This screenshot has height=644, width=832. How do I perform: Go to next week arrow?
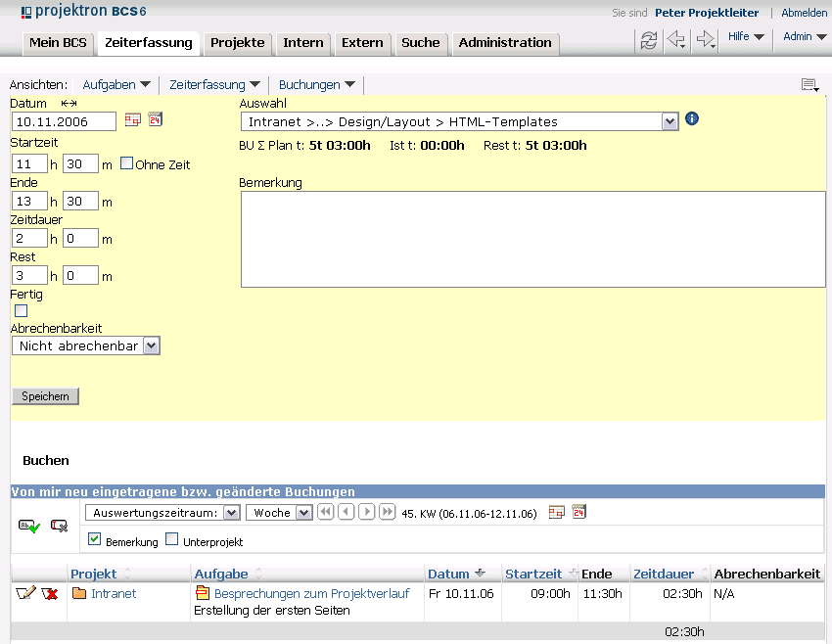pyautogui.click(x=367, y=513)
